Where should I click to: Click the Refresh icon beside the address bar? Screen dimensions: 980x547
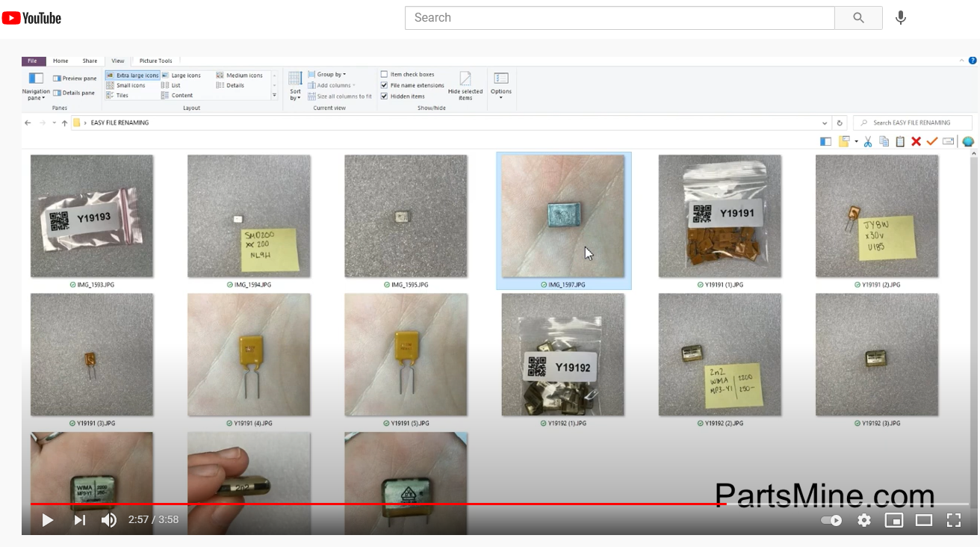[838, 123]
